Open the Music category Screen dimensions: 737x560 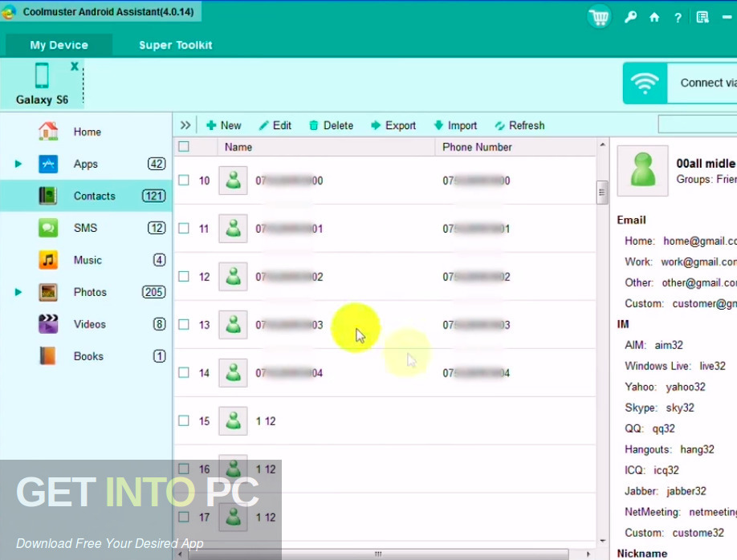86,260
